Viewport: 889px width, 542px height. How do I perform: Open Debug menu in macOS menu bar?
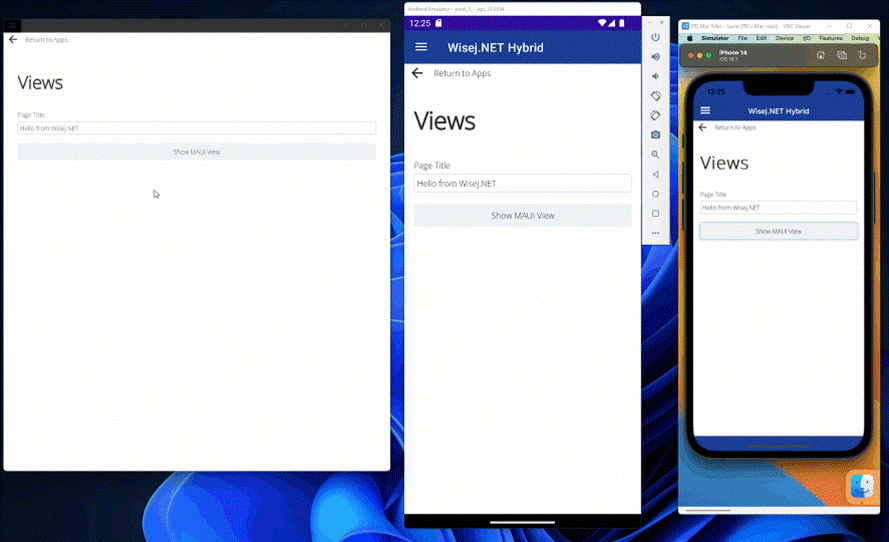click(x=860, y=38)
